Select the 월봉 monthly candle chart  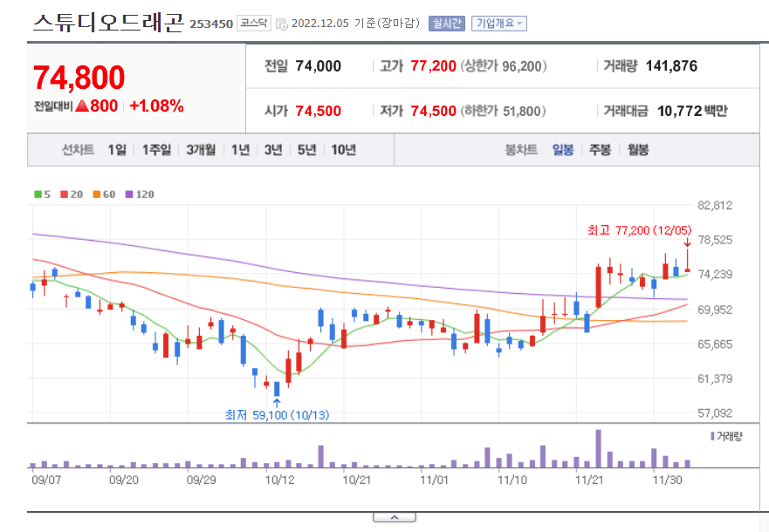637,150
